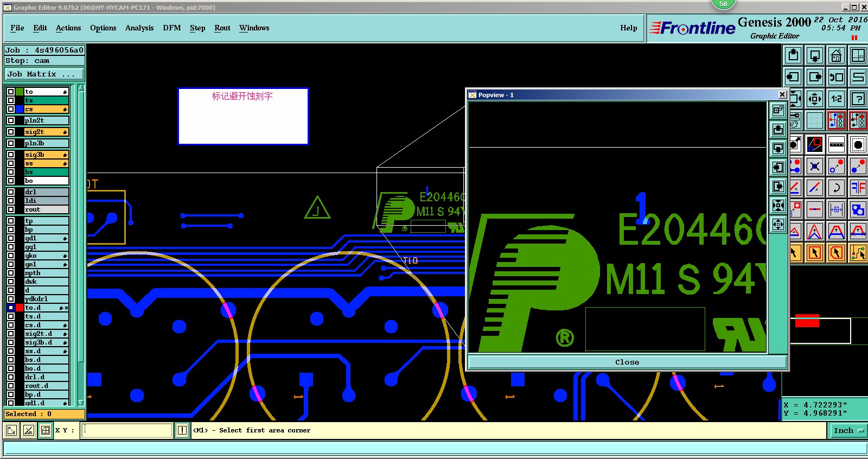Image resolution: width=868 pixels, height=459 pixels.
Task: Toggle the checkbox for layer sig2t
Action: point(11,132)
